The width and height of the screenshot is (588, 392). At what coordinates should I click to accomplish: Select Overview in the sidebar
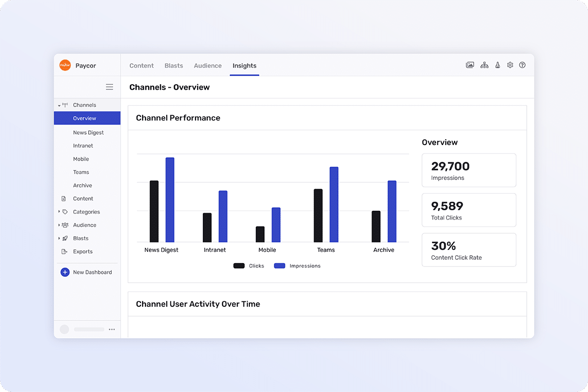(x=87, y=118)
